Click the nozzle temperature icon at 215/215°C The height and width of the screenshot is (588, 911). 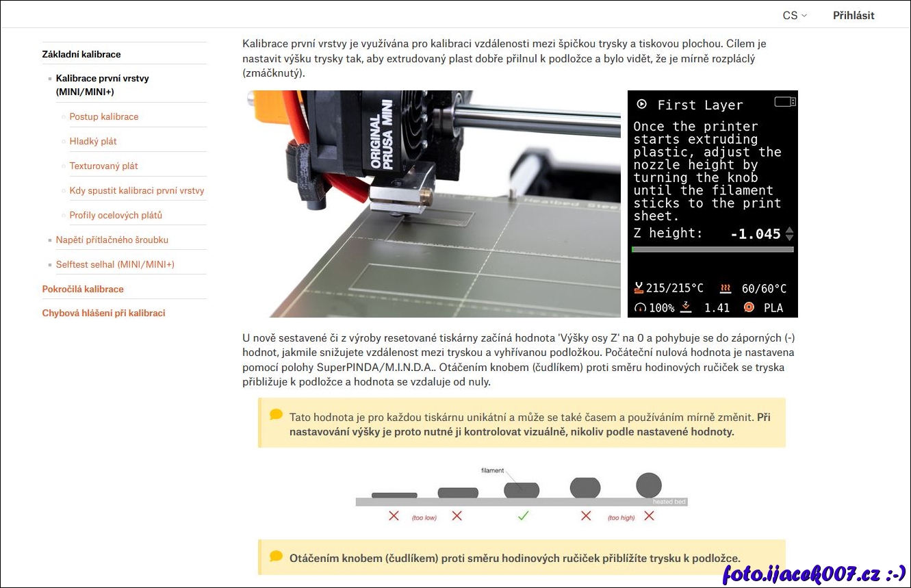(x=639, y=288)
